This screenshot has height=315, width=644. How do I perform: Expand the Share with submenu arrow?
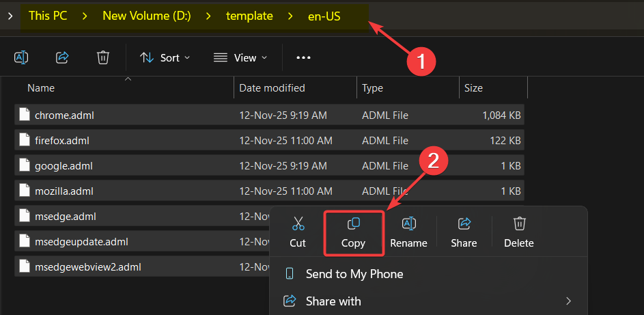click(568, 301)
